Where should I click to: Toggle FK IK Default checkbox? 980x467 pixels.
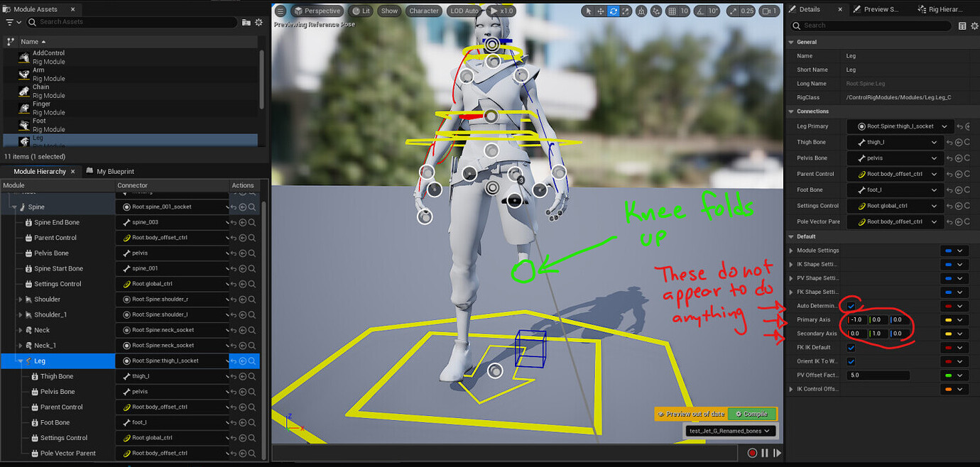pos(851,348)
